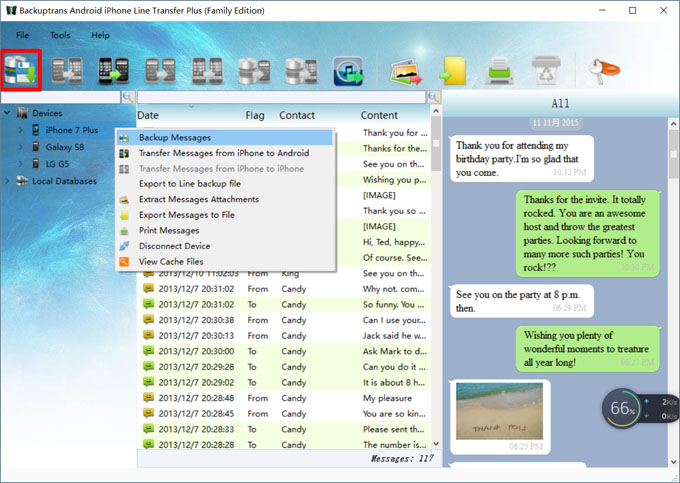Click the Galaxy S8 device icon

point(36,147)
